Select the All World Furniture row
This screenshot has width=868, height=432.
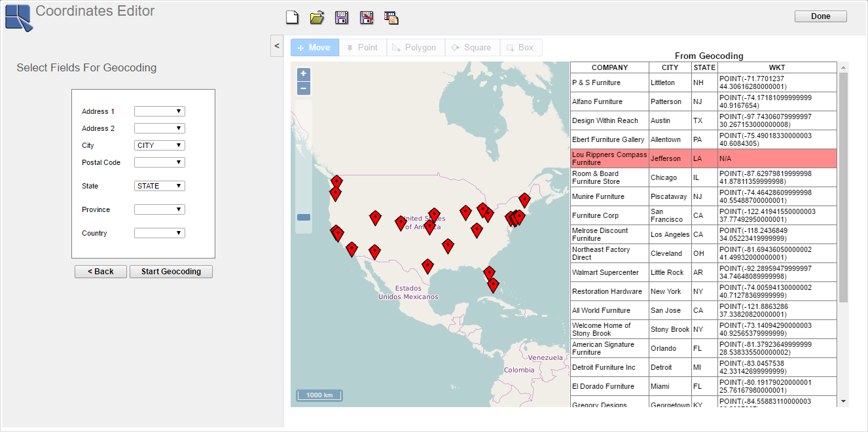point(704,310)
